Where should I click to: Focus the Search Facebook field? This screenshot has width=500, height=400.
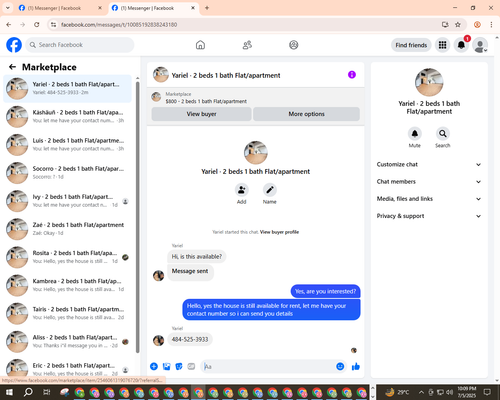(x=80, y=45)
